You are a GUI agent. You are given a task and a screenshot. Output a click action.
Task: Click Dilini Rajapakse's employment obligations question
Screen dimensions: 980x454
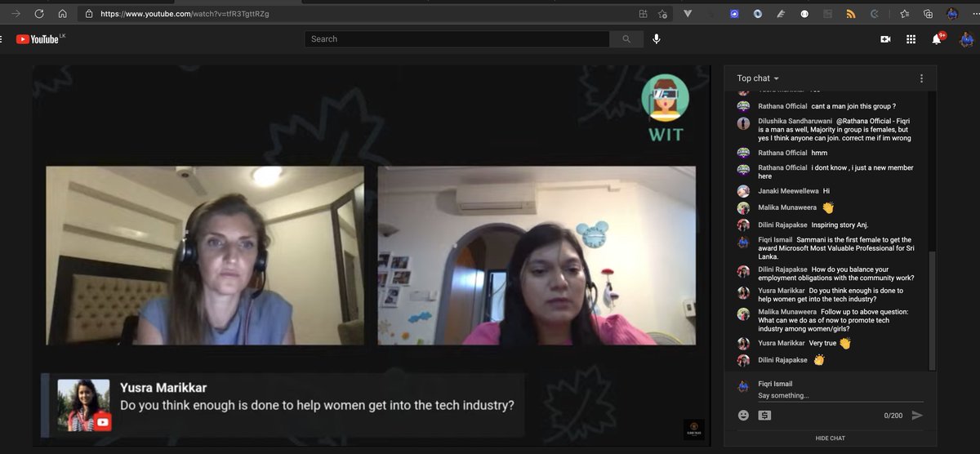coord(836,274)
